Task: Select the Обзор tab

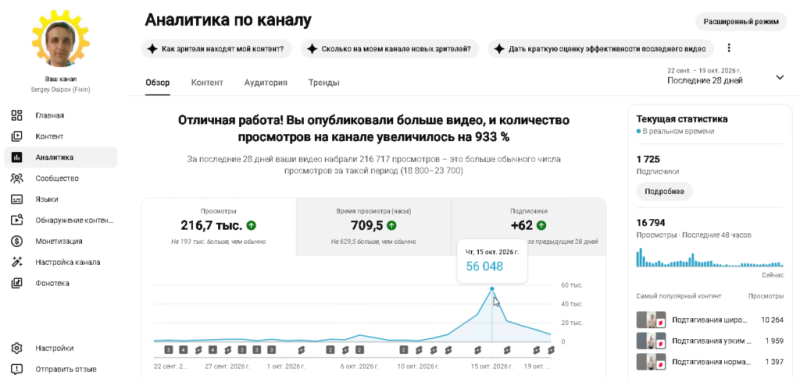Action: point(157,83)
